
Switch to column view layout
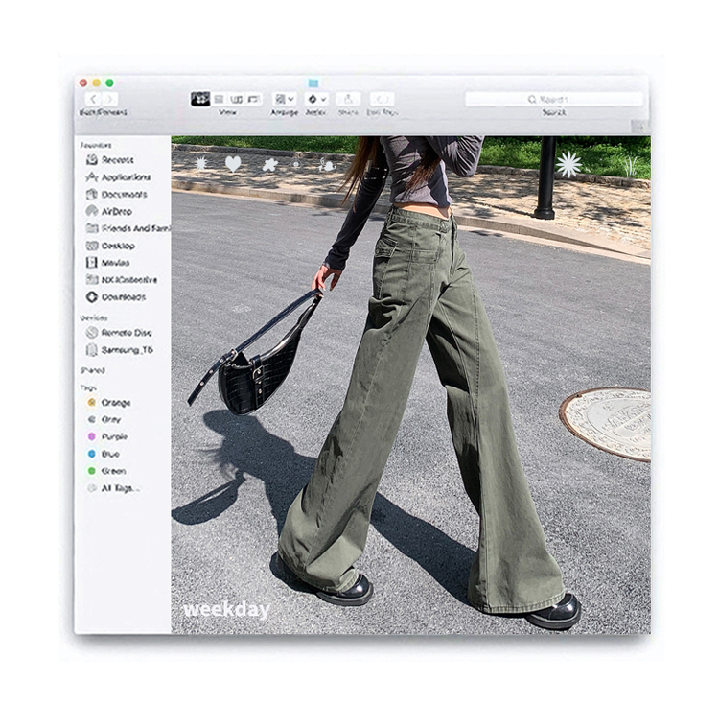coord(236,99)
